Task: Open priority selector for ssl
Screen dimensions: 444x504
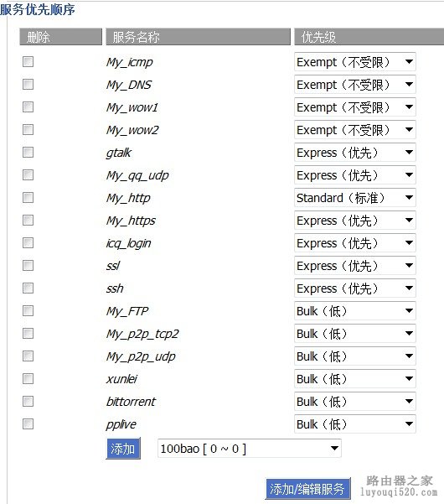Action: (x=354, y=266)
